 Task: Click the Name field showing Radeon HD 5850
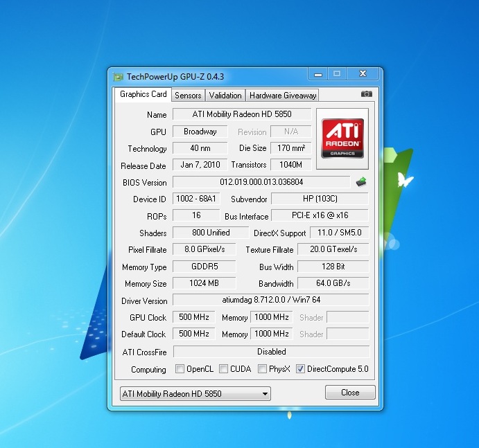coord(242,114)
